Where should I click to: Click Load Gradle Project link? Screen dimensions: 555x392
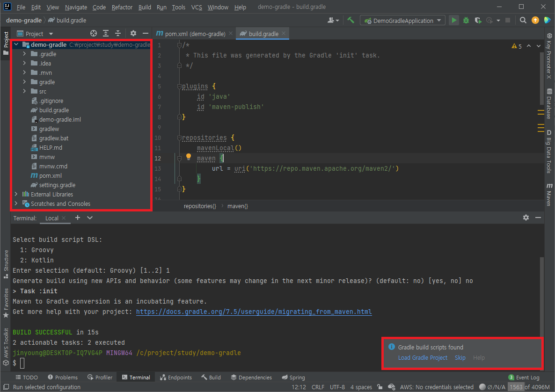(423, 358)
